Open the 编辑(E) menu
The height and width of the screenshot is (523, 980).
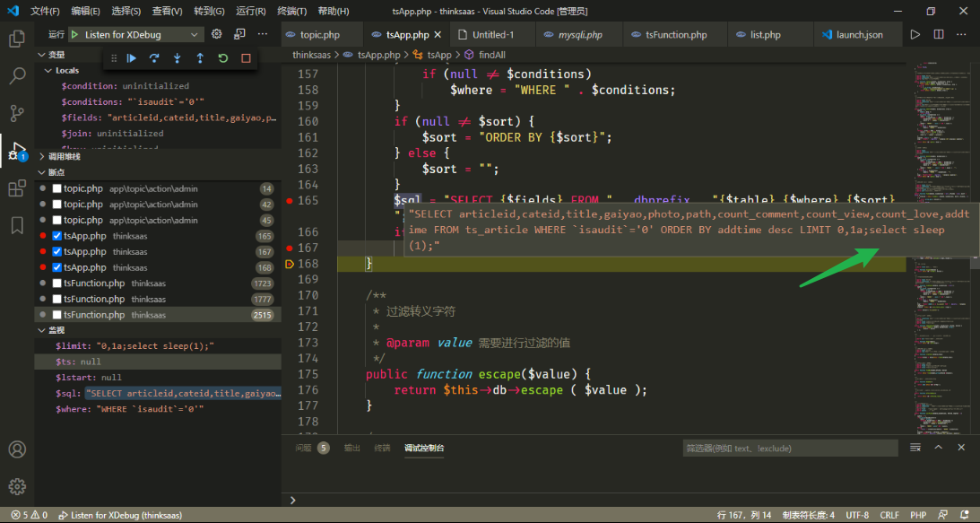click(x=85, y=12)
